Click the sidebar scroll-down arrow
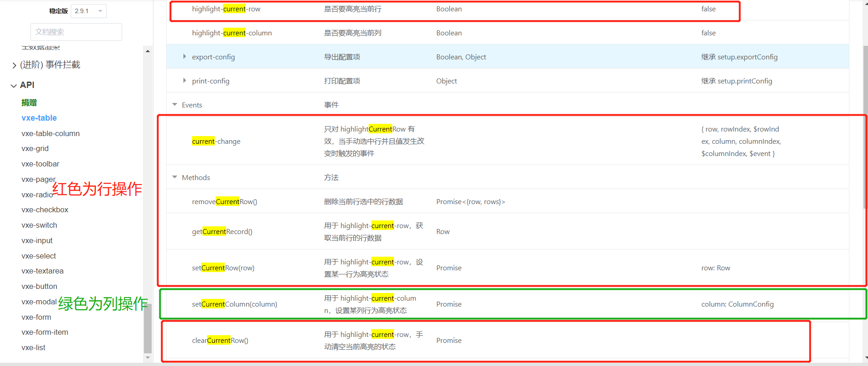Image resolution: width=868 pixels, height=366 pixels. pyautogui.click(x=148, y=358)
